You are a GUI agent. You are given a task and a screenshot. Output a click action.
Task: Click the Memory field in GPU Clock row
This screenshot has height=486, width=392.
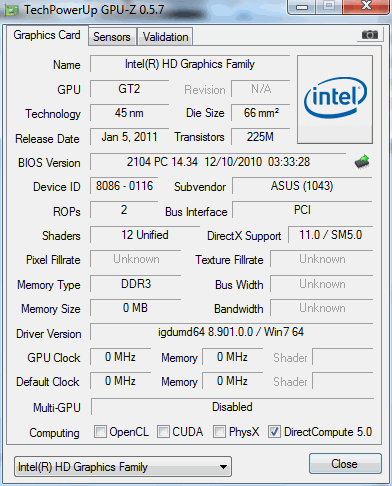tap(232, 357)
